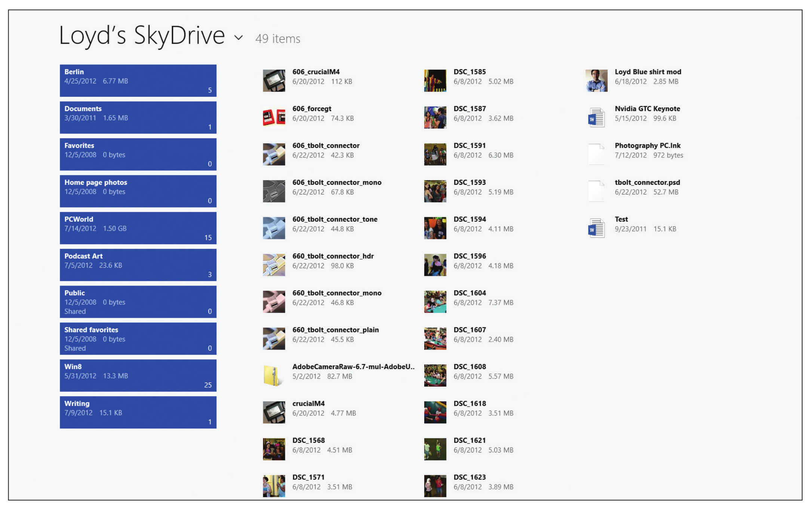
Task: Open the Win8 folder tile
Action: click(138, 375)
